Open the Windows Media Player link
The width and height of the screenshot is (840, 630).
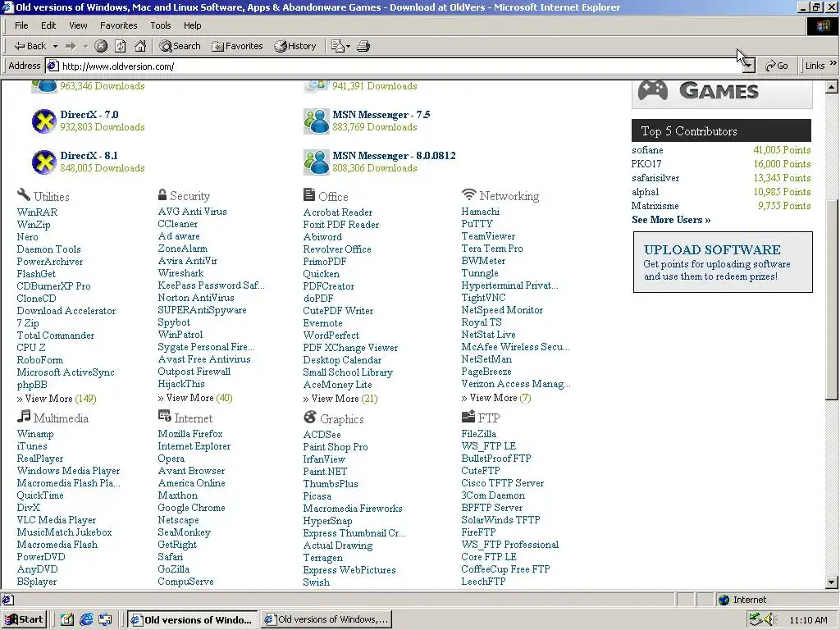[x=69, y=471]
